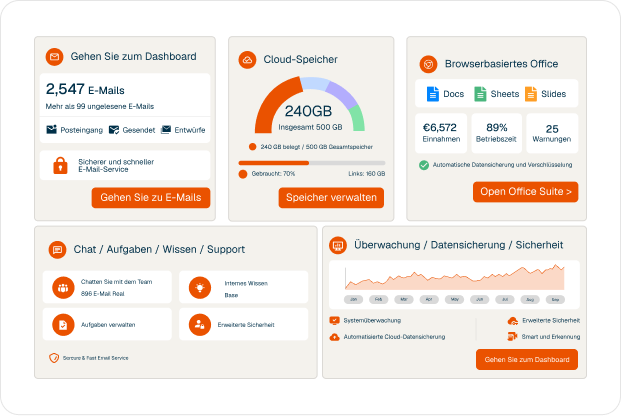This screenshot has width=621, height=416.
Task: Click the Internes Wissen lightbulb icon
Action: [x=199, y=288]
